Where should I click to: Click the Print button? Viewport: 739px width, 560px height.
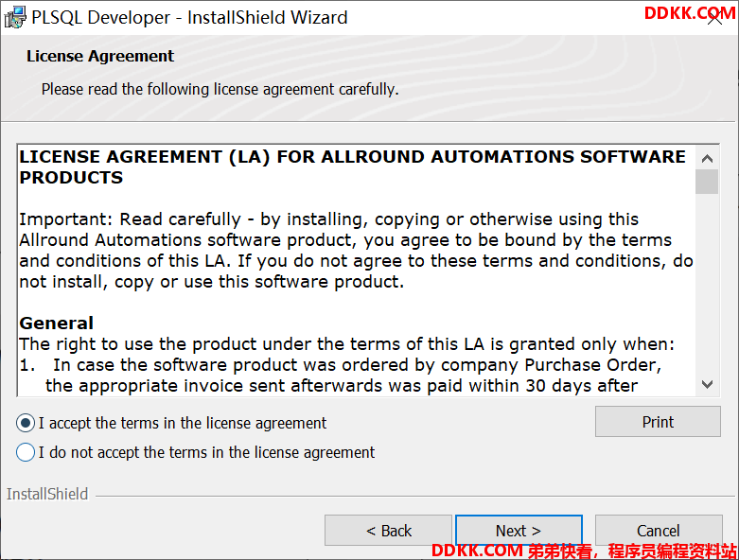click(658, 422)
